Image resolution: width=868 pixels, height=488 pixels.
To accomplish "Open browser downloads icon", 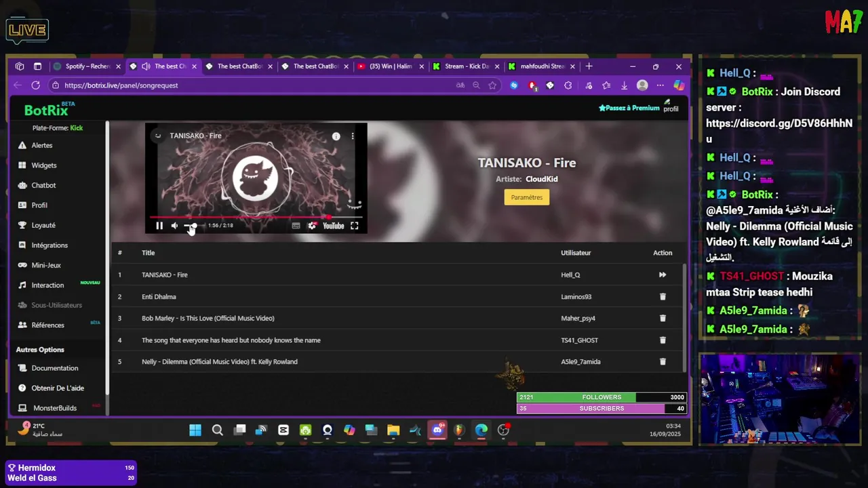I will point(624,85).
